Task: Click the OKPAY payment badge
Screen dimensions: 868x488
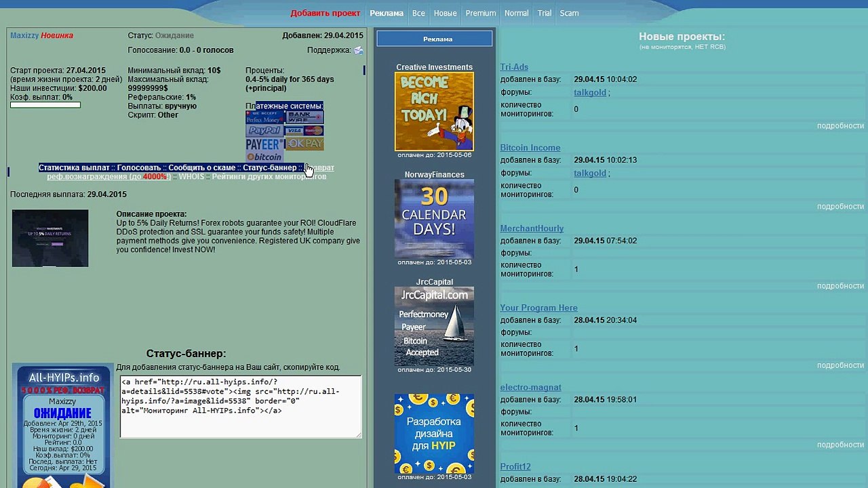Action: coord(304,144)
